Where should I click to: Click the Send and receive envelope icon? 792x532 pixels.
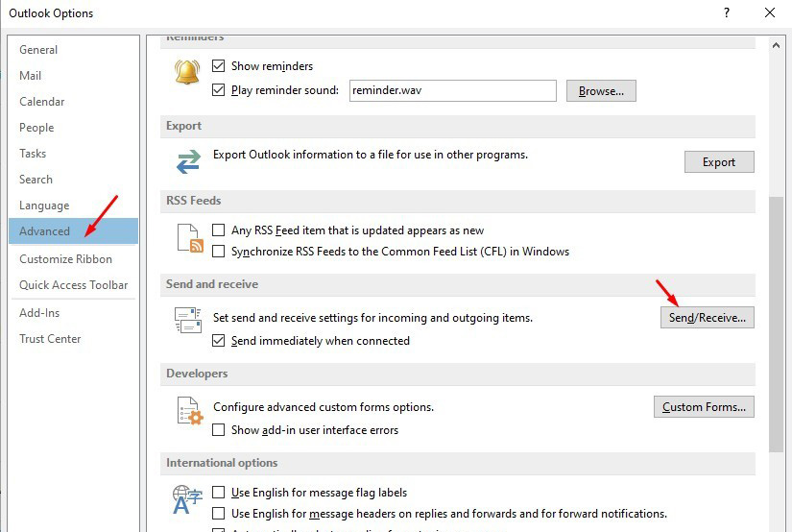tap(188, 321)
